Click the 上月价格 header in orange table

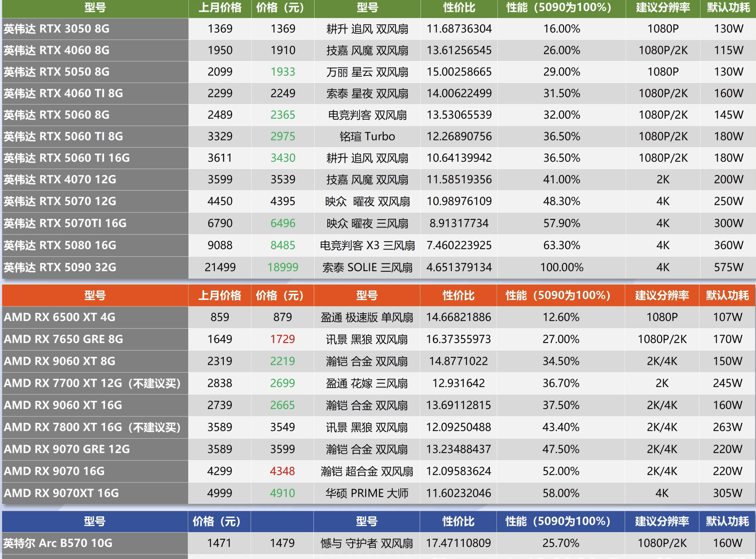tap(220, 295)
